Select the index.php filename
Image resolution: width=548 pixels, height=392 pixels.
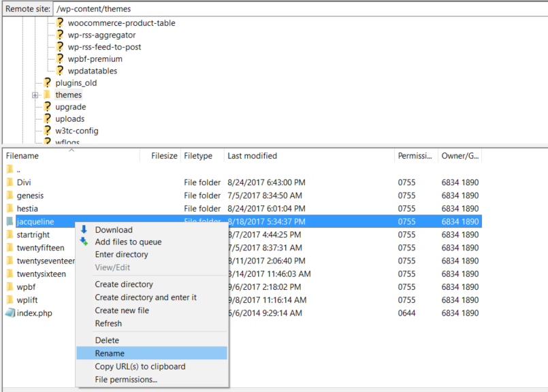click(x=34, y=313)
